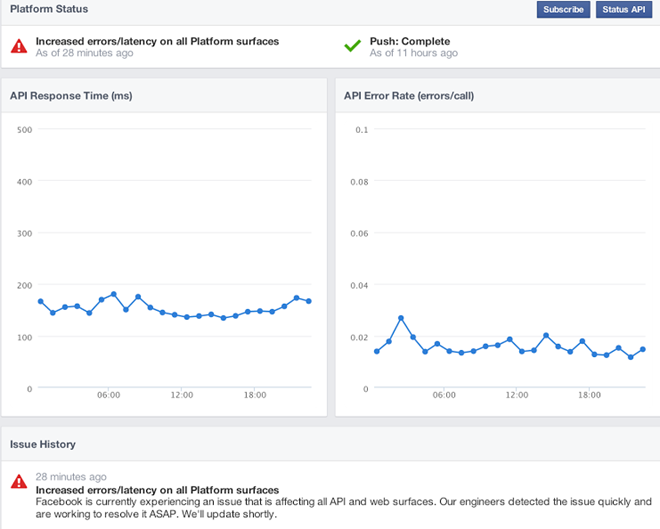
Task: Click the API Response Time (ms) chart title
Action: coord(71,96)
